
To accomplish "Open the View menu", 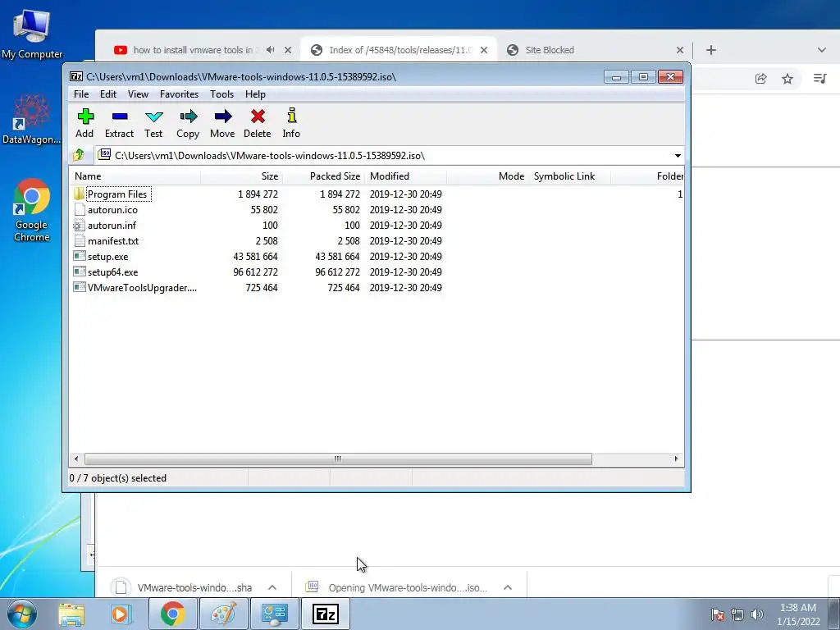I will tap(138, 94).
